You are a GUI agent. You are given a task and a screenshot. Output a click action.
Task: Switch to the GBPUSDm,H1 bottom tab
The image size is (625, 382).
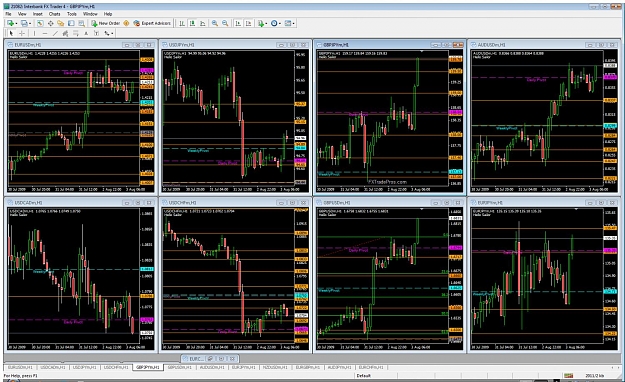coord(180,367)
